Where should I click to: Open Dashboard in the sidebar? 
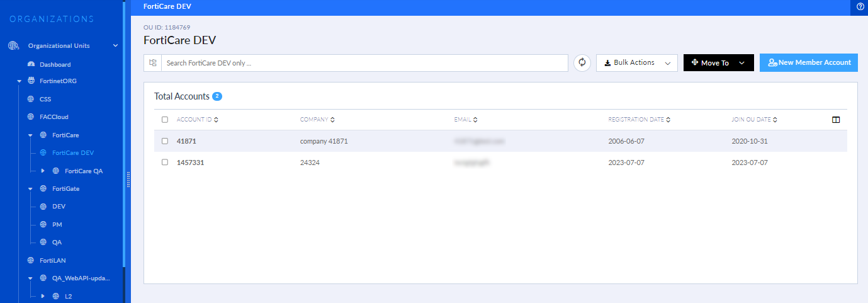55,64
